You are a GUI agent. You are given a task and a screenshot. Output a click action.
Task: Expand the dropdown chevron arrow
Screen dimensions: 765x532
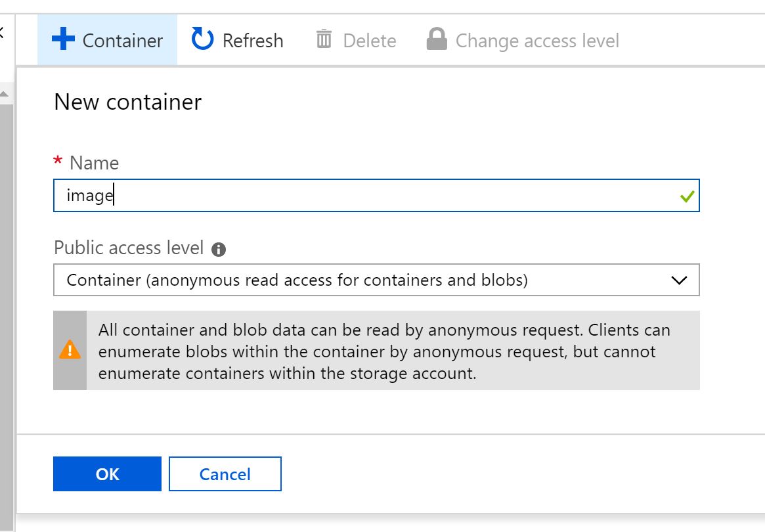pos(679,280)
